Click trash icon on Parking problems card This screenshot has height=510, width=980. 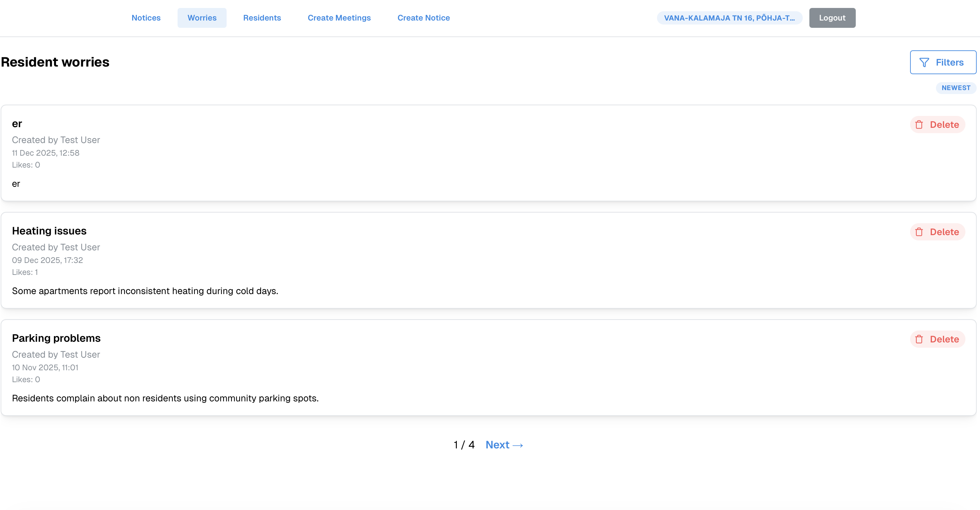[919, 339]
